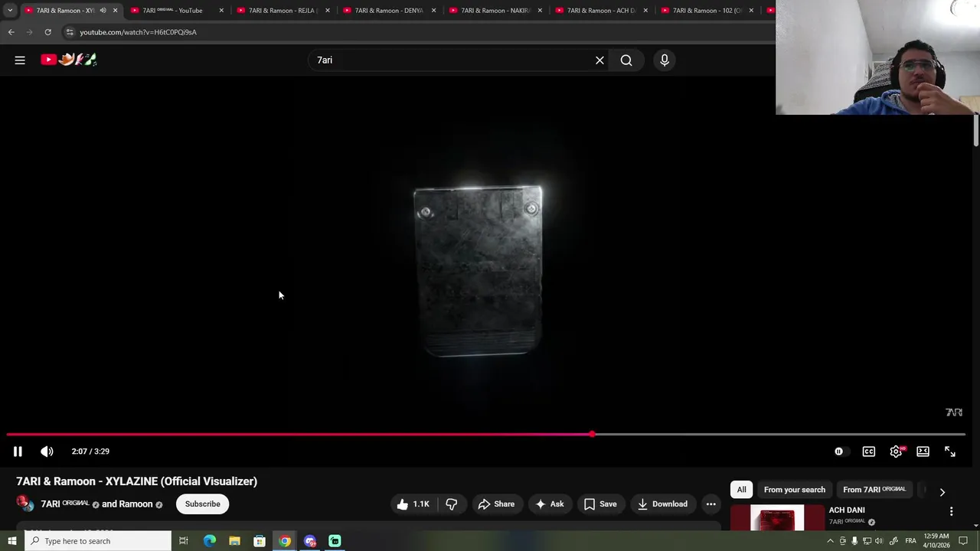
Task: Mute tab via XYLAZINE tab speaker icon
Action: point(103,11)
